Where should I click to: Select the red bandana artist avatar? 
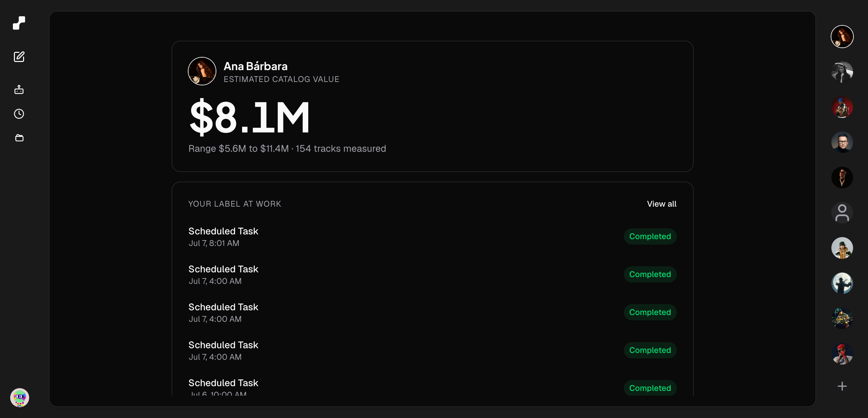[842, 354]
